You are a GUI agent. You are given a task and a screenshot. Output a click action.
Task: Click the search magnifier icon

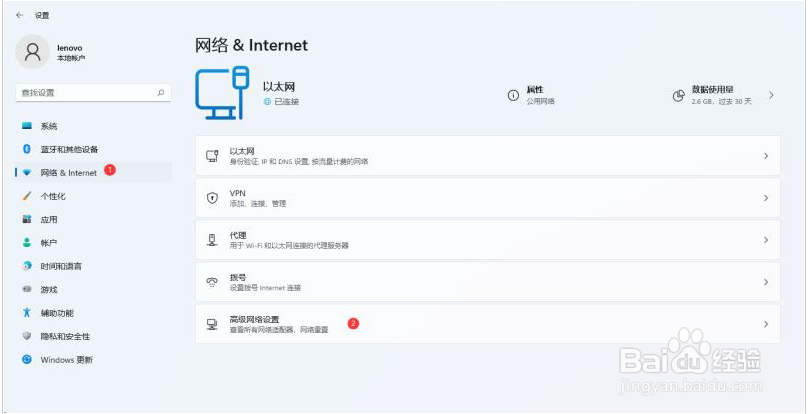click(x=161, y=93)
